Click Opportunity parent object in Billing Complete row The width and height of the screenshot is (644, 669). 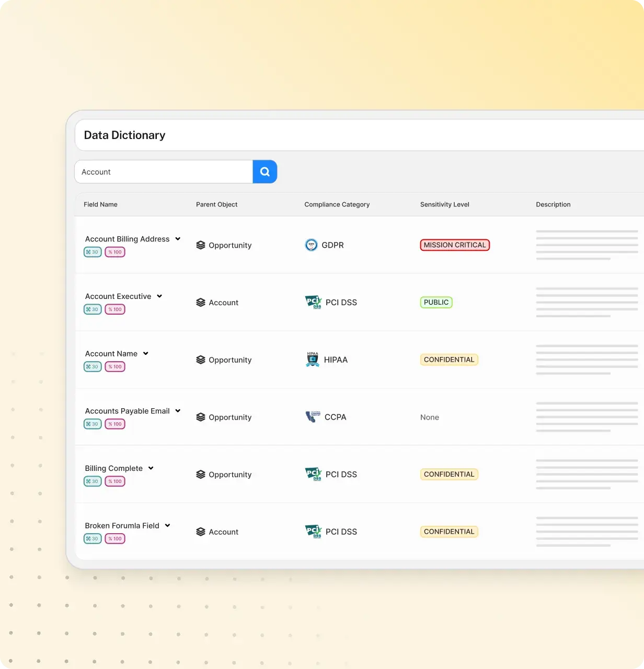[230, 475]
